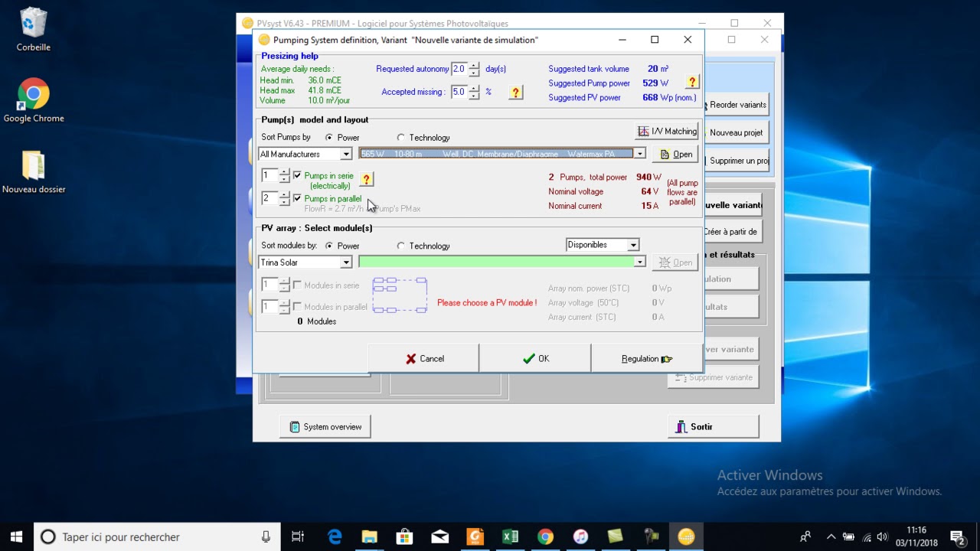The width and height of the screenshot is (980, 551).
Task: Expand the green PV module selection dropdown
Action: point(640,262)
